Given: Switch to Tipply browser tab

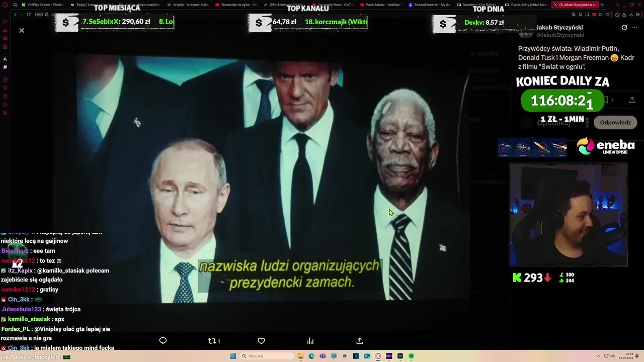Looking at the screenshot, I should pos(91,5).
